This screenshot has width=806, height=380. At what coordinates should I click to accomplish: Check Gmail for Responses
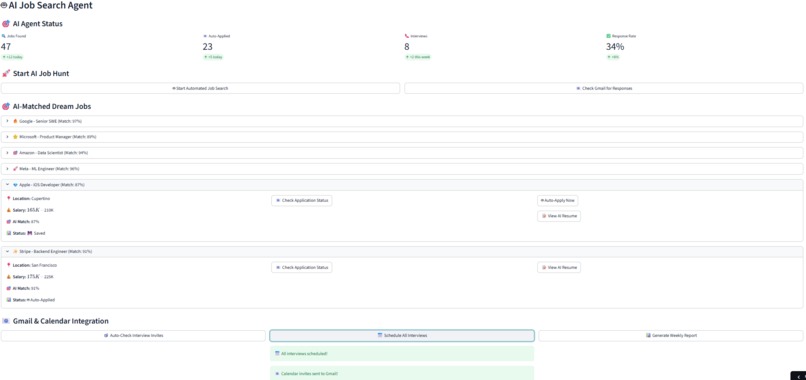[x=603, y=88]
